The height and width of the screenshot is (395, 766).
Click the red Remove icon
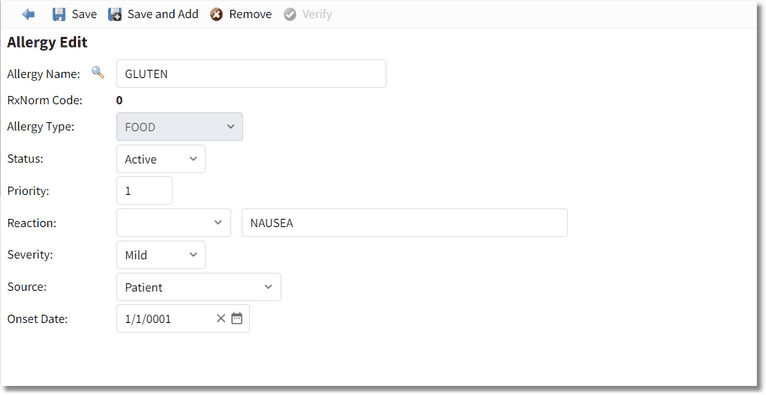pyautogui.click(x=216, y=15)
